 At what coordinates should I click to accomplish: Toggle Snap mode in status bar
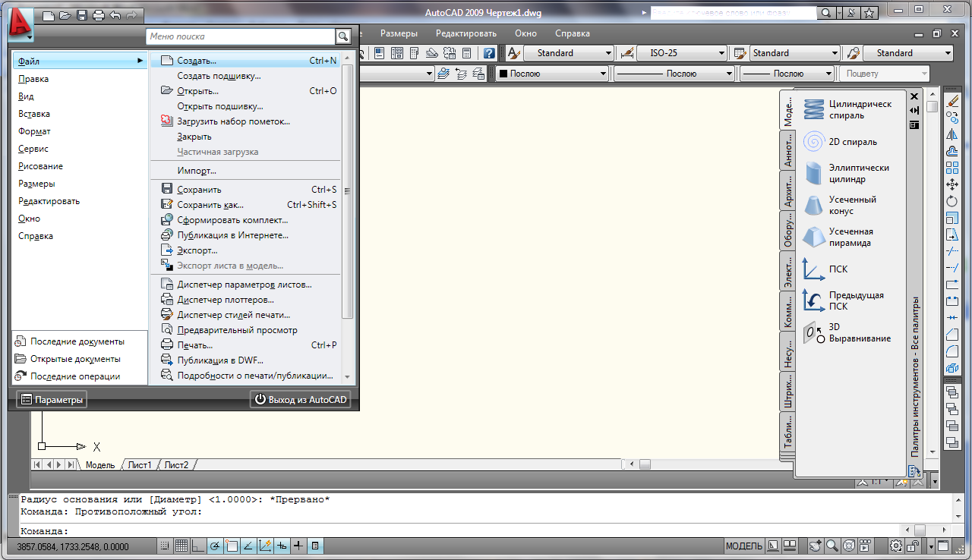(166, 546)
